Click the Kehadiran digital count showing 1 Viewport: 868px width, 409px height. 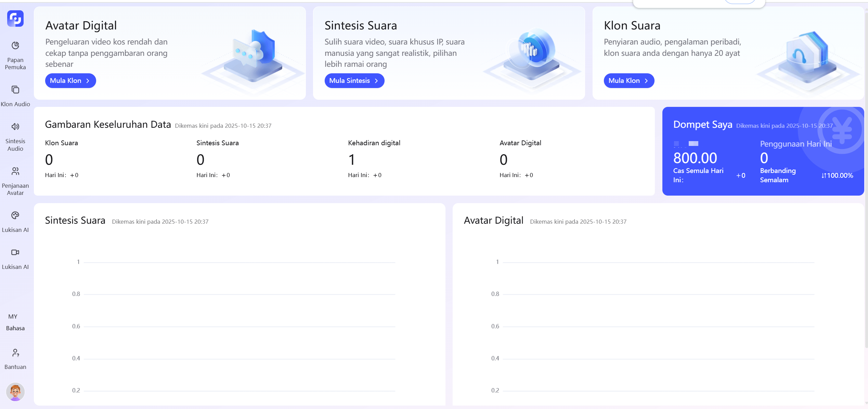click(x=351, y=159)
